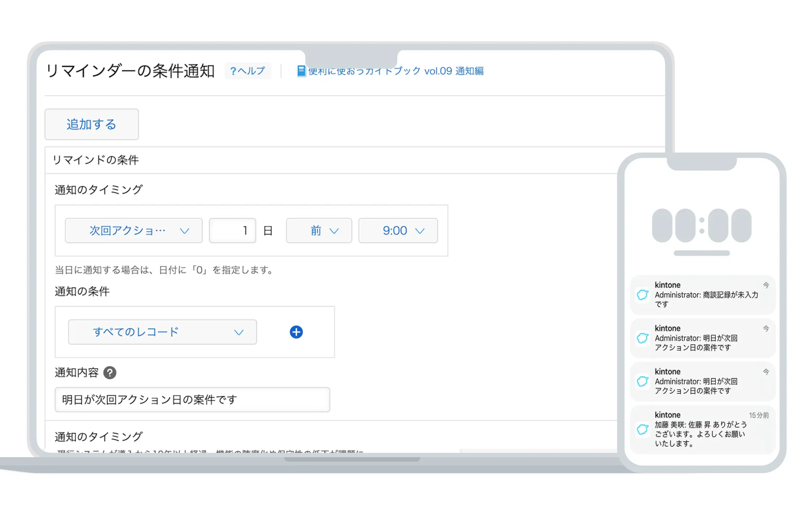This screenshot has width=812, height=508.
Task: Click the question mark icon beside 通知内容
Action: pos(110,373)
